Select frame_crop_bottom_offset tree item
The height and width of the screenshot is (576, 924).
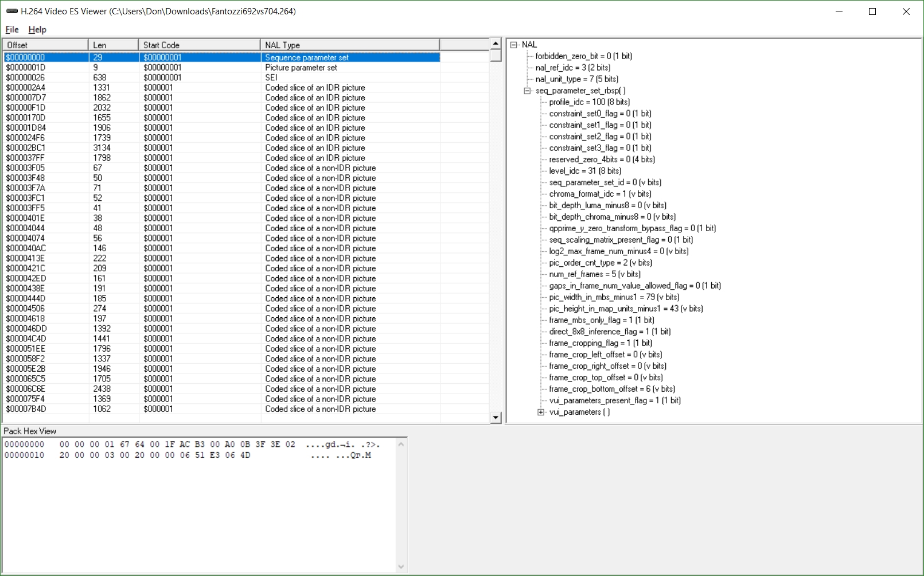[612, 389]
